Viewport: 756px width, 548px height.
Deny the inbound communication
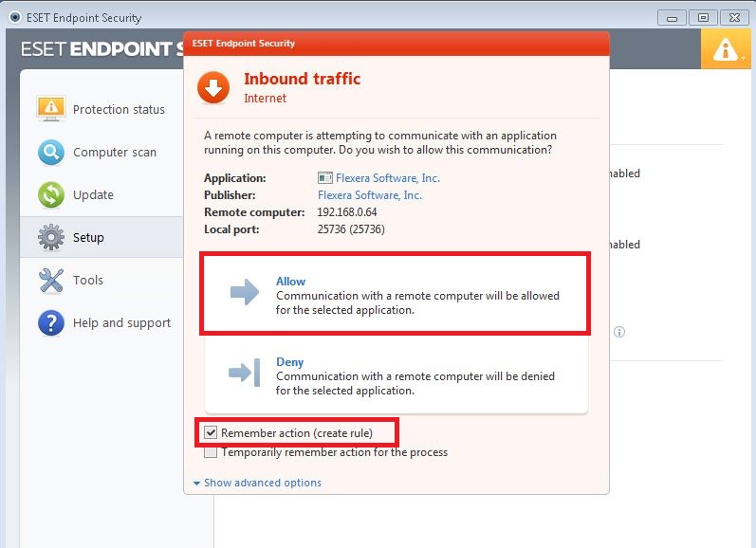point(395,374)
